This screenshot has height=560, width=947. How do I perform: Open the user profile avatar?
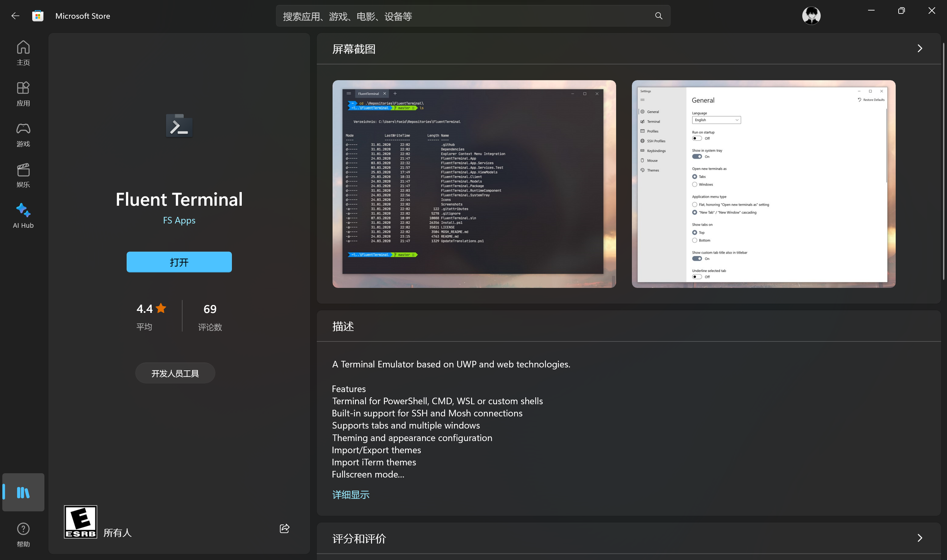tap(811, 16)
